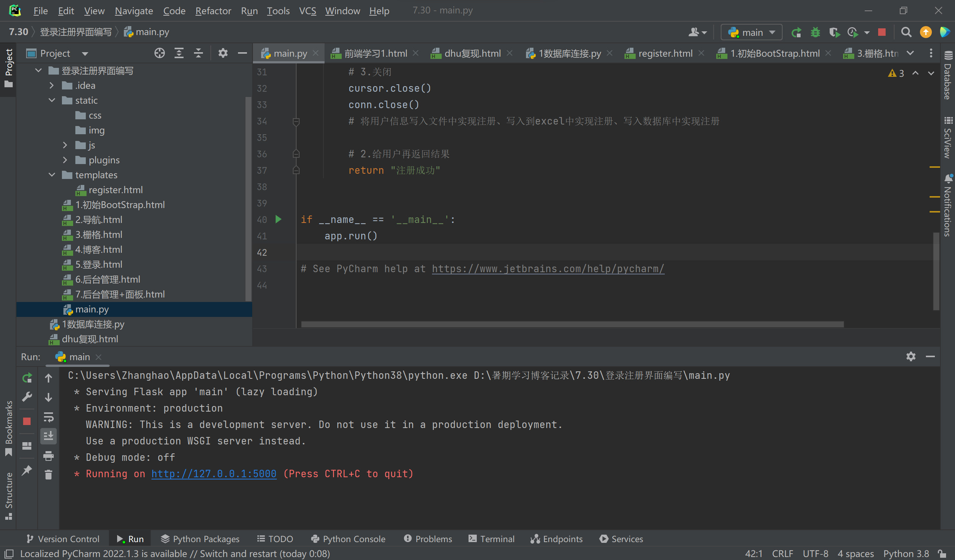Toggle the Project tool window sidebar button
955x560 pixels.
(x=8, y=67)
